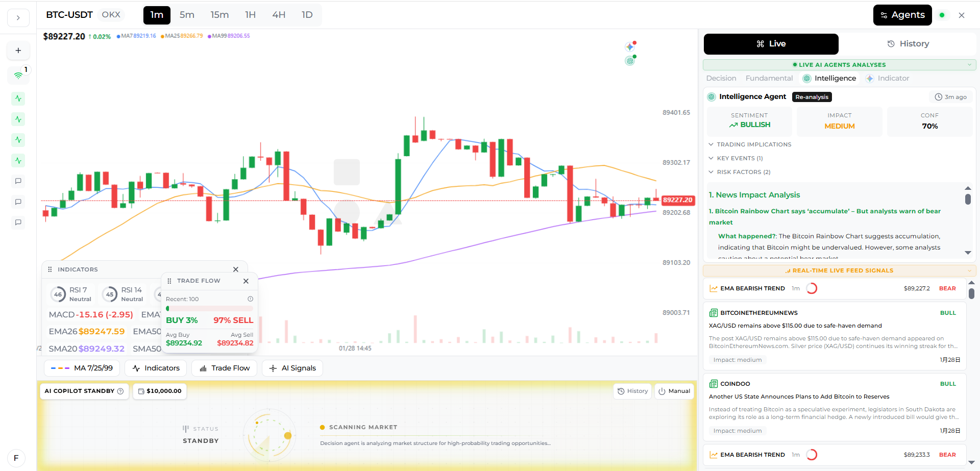Viewport: 980px width, 471px height.
Task: Click the news analysis scrollbar down arrow
Action: (968, 253)
